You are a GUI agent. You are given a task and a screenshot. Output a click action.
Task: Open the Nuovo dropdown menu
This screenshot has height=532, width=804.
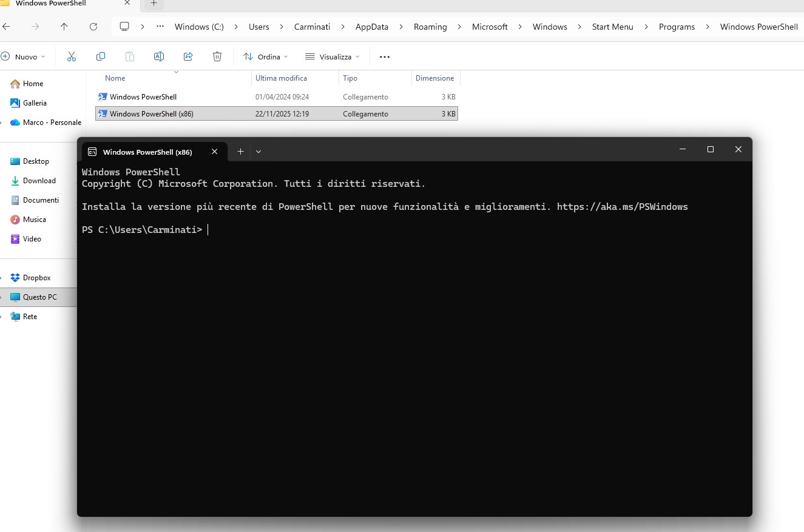click(24, 56)
